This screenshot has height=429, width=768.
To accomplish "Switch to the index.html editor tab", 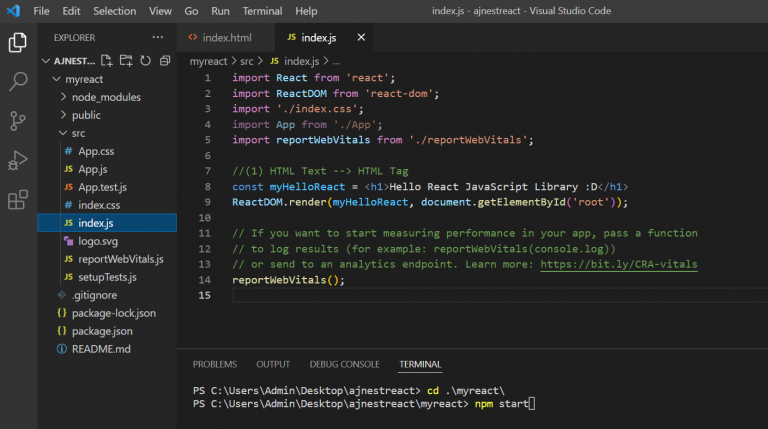I will (226, 38).
